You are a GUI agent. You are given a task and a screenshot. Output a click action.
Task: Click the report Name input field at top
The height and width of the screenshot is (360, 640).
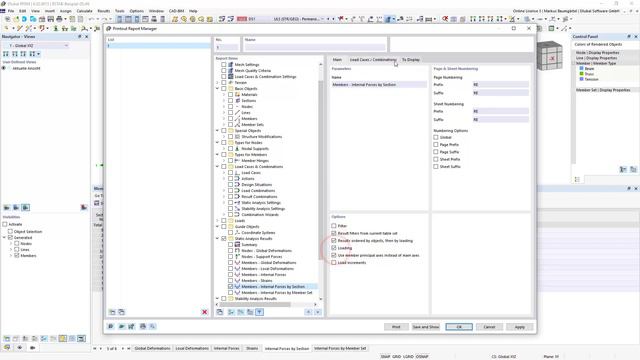314,47
